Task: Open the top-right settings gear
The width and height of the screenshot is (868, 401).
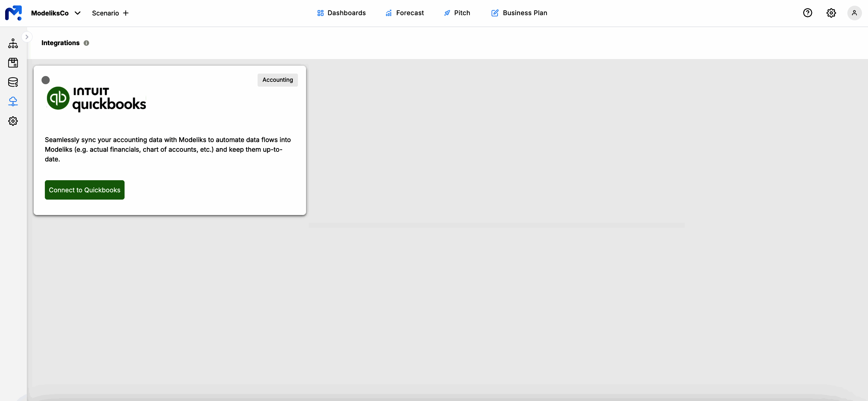Action: tap(831, 13)
